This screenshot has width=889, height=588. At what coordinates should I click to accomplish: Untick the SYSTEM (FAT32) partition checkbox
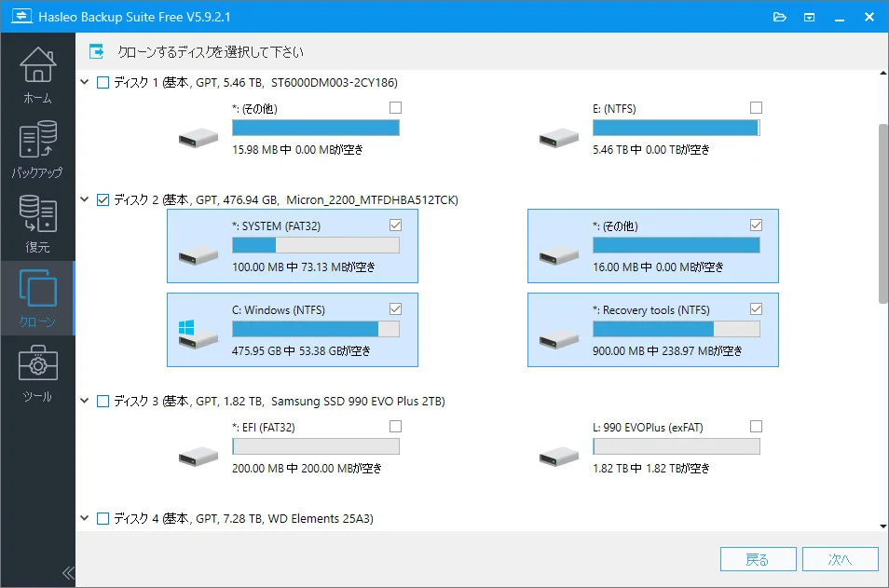click(x=396, y=226)
